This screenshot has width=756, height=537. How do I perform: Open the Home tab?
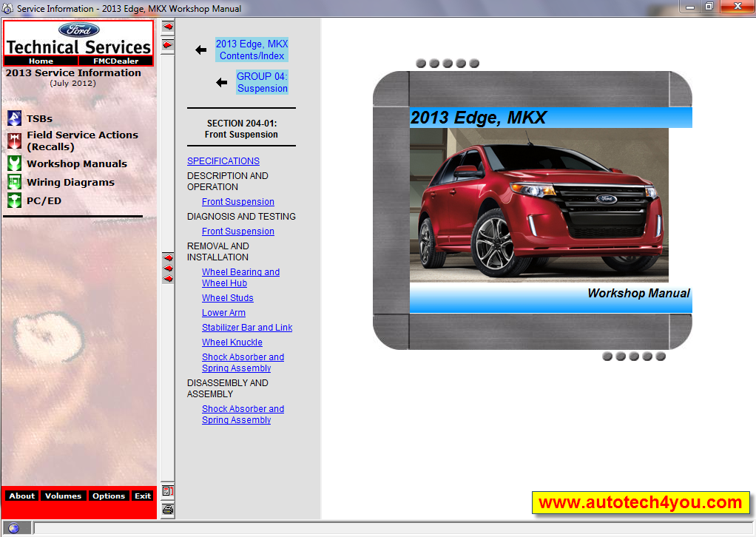tap(41, 61)
